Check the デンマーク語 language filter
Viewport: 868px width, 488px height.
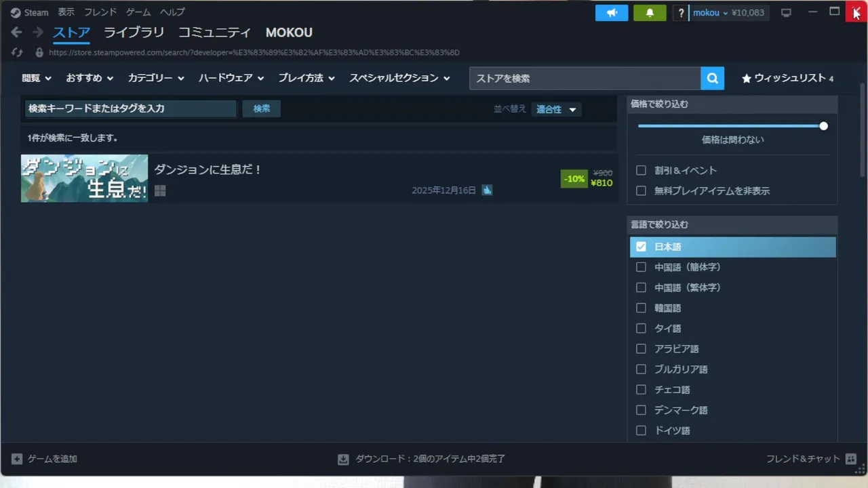[x=641, y=409]
